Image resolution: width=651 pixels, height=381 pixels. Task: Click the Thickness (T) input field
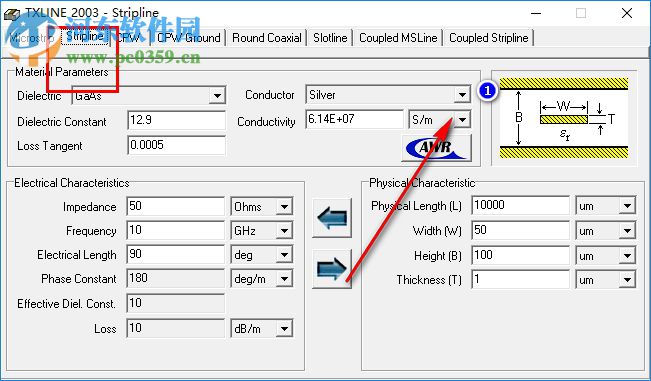pyautogui.click(x=521, y=279)
